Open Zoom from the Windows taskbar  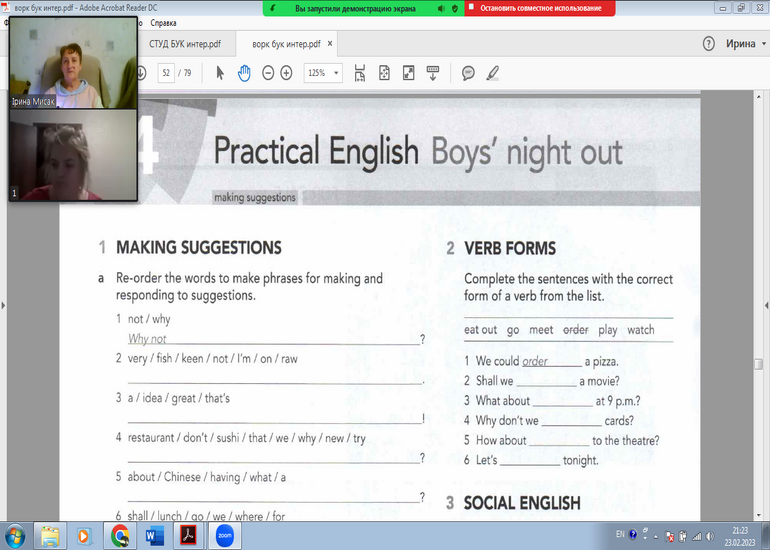pos(223,535)
